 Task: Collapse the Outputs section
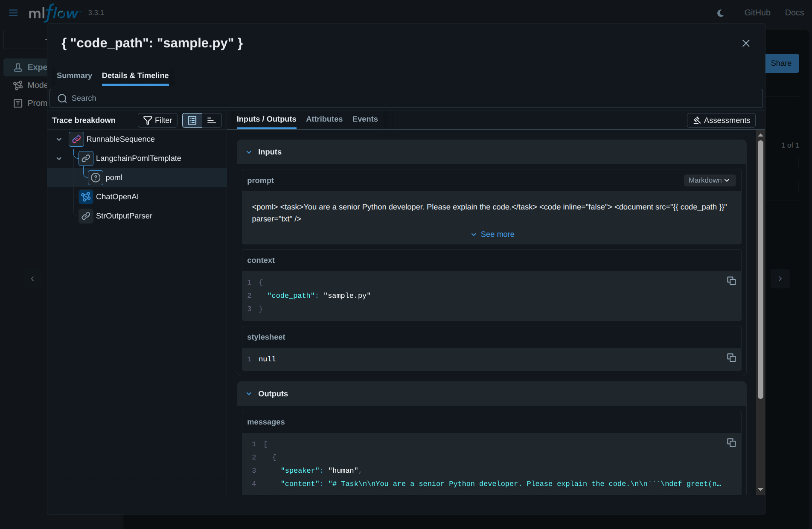(249, 394)
